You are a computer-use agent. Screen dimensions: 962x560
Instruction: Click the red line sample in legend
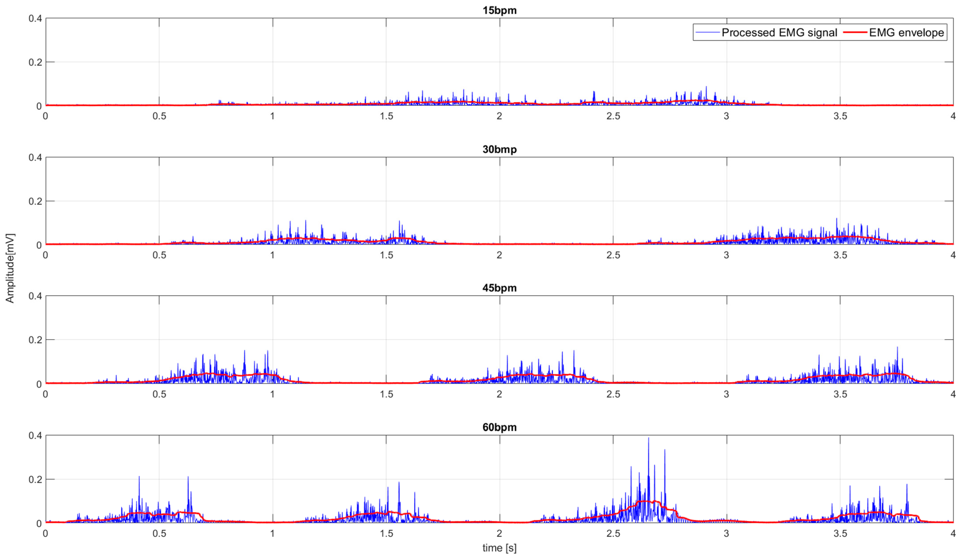coord(855,32)
